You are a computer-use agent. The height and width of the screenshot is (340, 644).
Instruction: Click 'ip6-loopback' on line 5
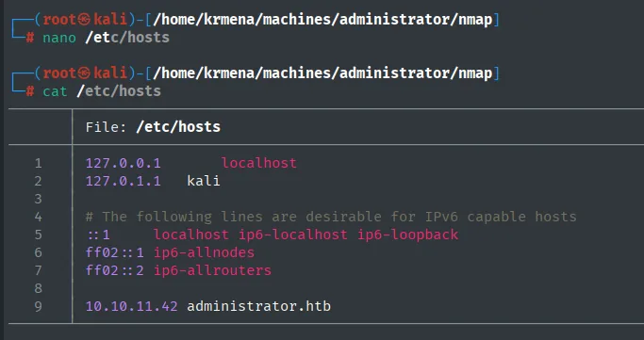408,235
